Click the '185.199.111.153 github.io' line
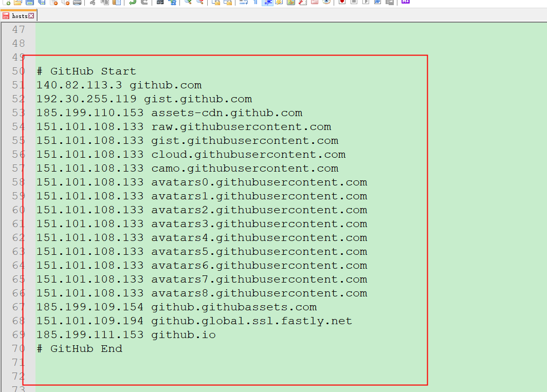Viewport: 547px width, 392px height. point(126,335)
